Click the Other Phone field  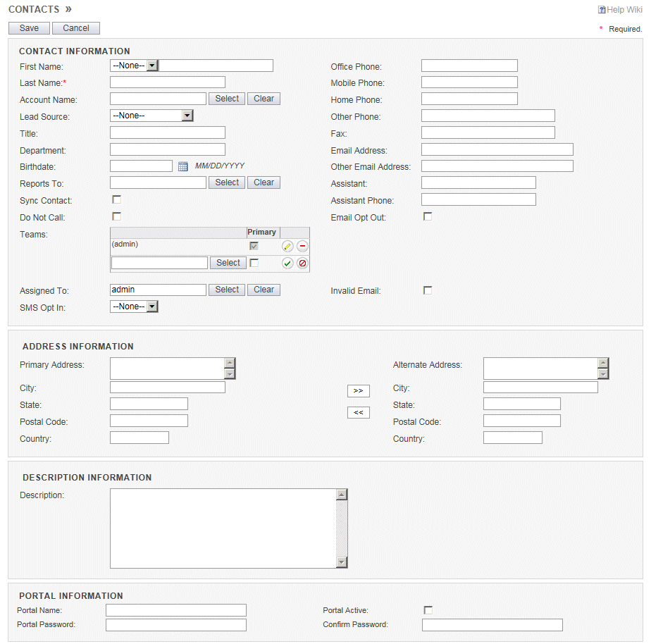pos(488,116)
